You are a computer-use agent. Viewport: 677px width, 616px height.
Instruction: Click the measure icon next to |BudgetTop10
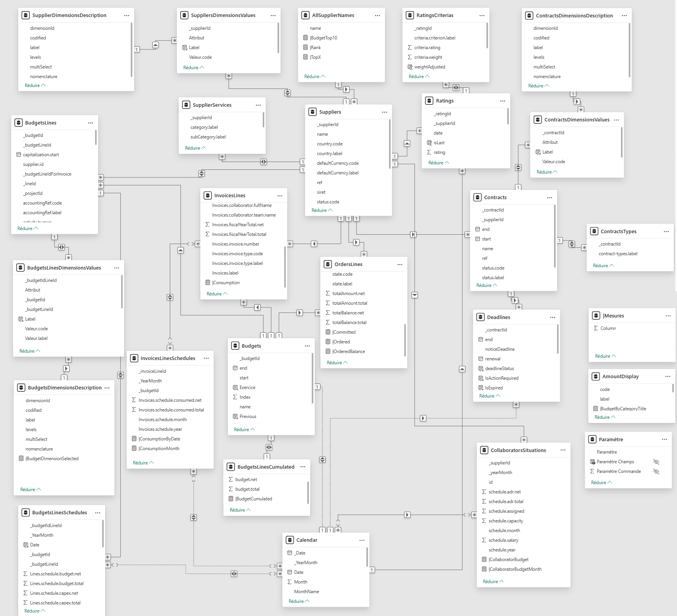coord(305,38)
